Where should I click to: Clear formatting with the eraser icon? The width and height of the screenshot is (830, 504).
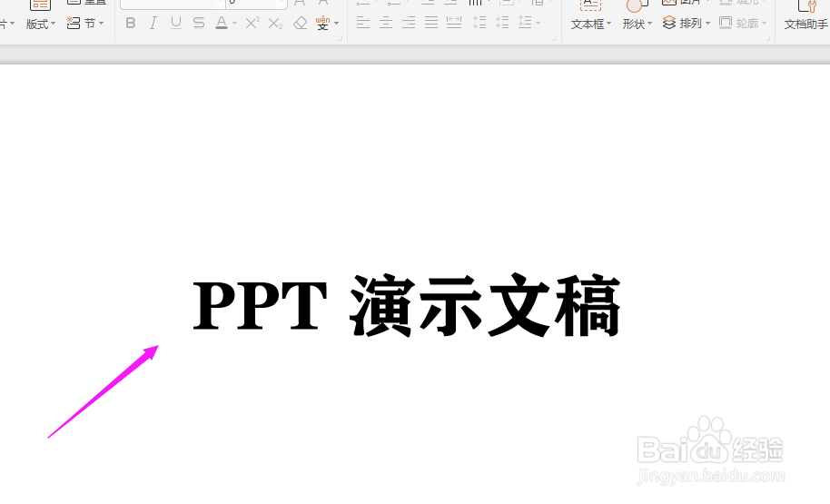(301, 24)
